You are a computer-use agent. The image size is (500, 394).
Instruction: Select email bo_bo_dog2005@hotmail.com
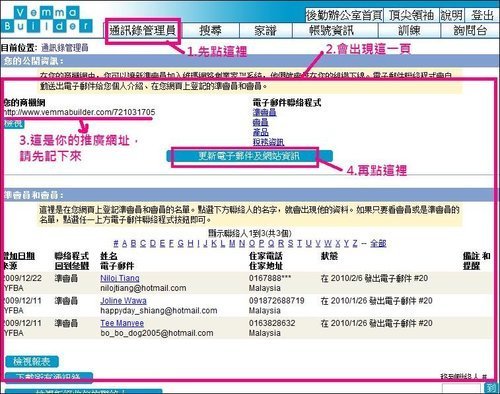157,333
